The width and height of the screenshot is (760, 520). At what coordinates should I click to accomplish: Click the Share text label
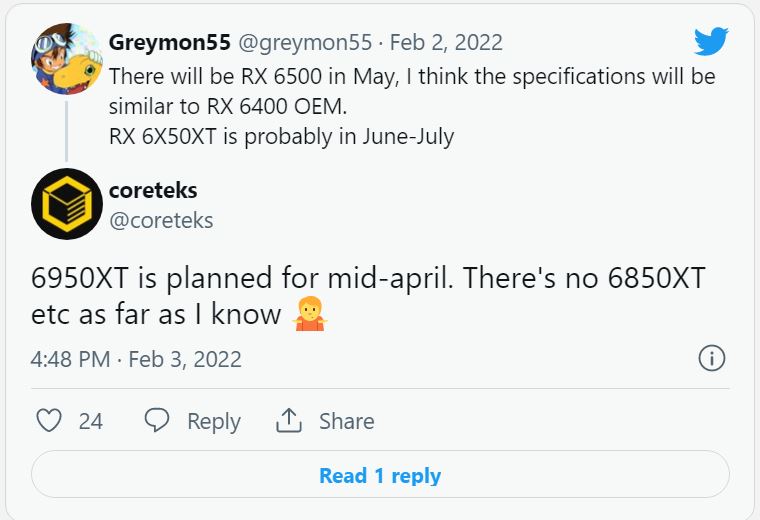coord(347,421)
